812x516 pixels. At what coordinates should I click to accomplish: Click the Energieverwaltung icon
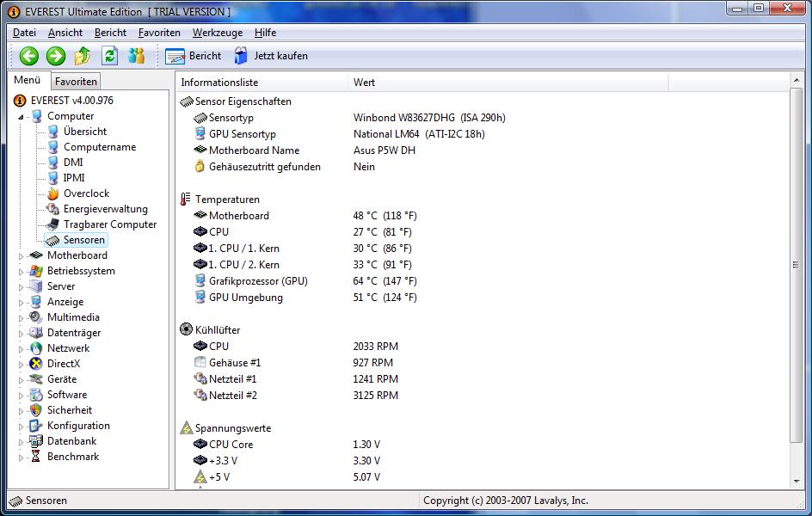tap(52, 209)
